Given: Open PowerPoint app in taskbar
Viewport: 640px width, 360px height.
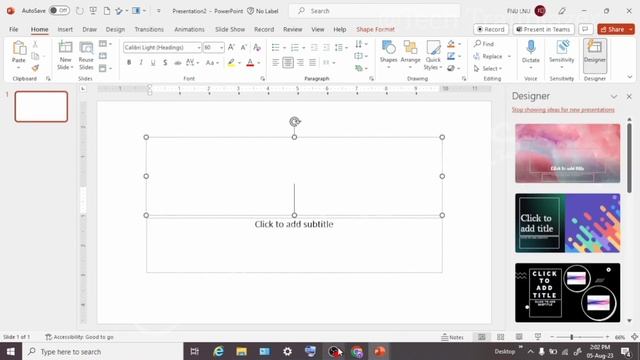Looking at the screenshot, I should point(380,351).
